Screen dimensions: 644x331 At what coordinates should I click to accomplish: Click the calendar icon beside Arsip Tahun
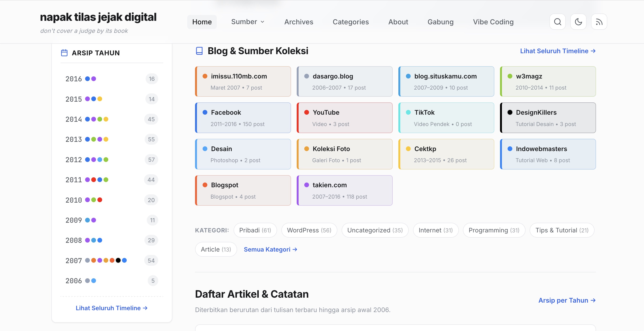(x=64, y=53)
